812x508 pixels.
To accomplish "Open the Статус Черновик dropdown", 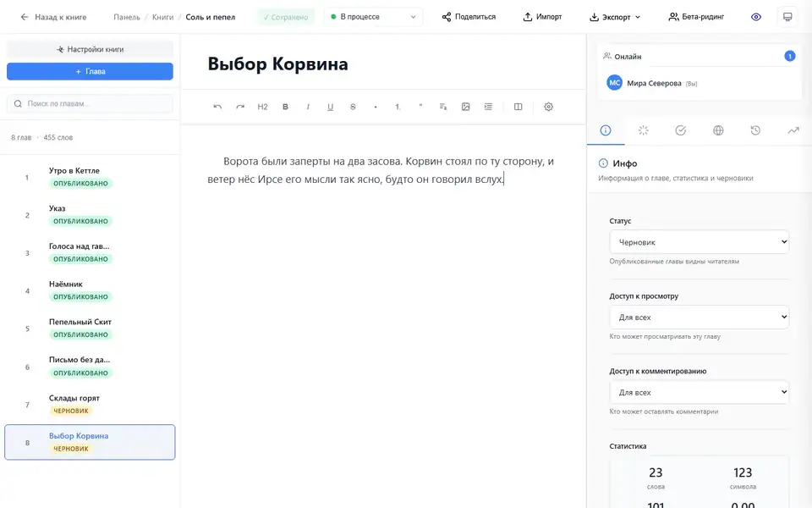I will point(700,242).
